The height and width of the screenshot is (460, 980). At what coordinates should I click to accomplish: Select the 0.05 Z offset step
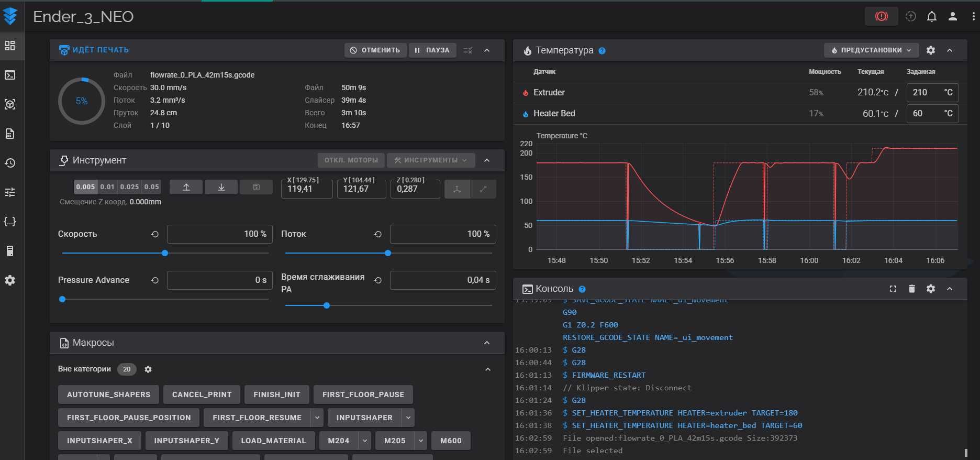152,187
